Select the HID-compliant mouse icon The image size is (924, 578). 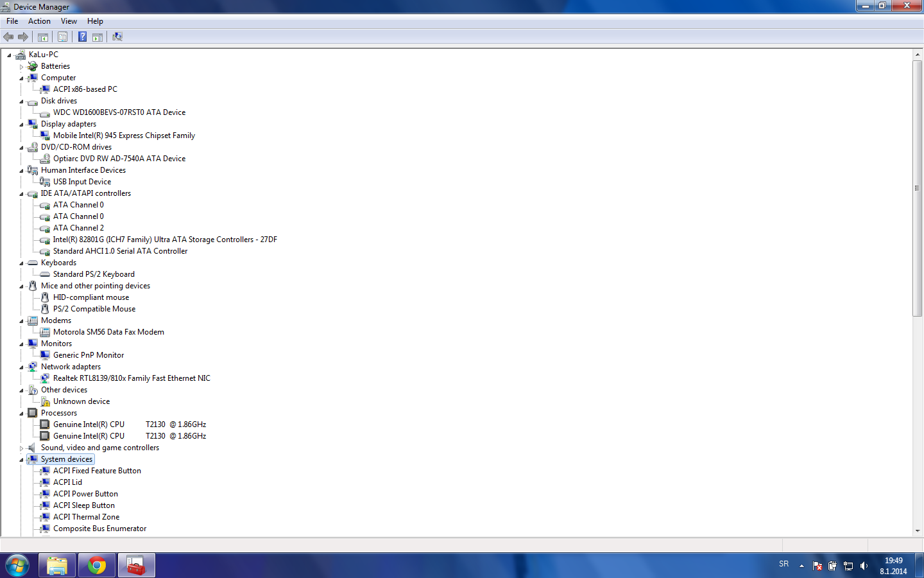[45, 297]
